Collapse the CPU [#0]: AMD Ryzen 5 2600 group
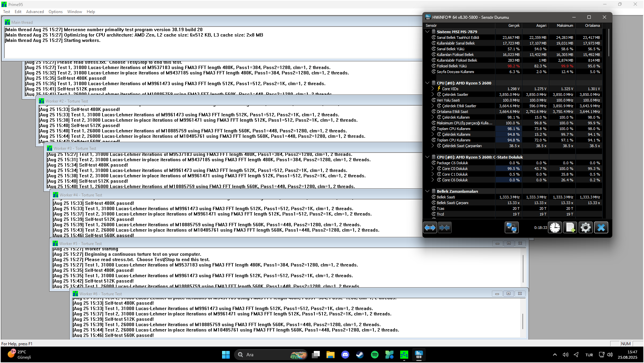644x363 pixels. [427, 83]
